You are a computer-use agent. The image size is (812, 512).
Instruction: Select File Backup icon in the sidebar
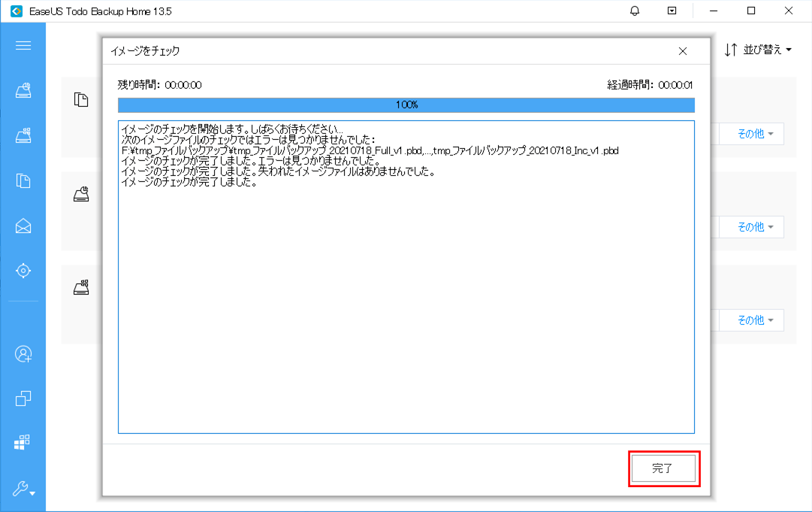click(x=23, y=180)
